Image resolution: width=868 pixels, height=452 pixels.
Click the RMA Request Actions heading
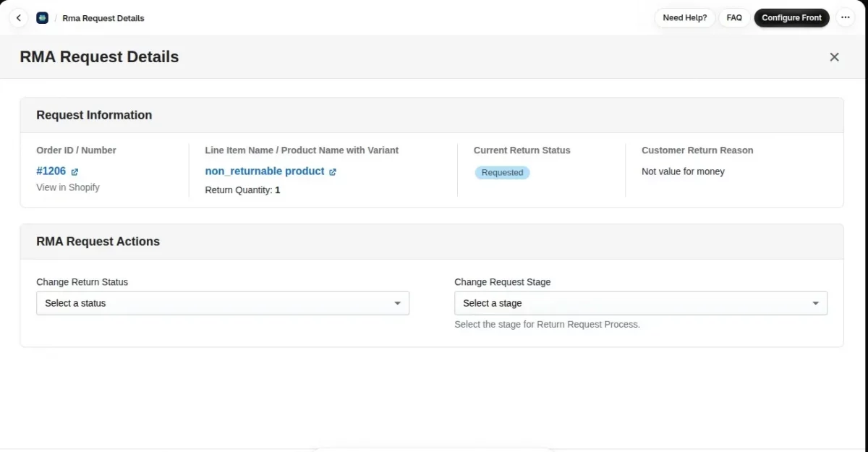tap(98, 242)
